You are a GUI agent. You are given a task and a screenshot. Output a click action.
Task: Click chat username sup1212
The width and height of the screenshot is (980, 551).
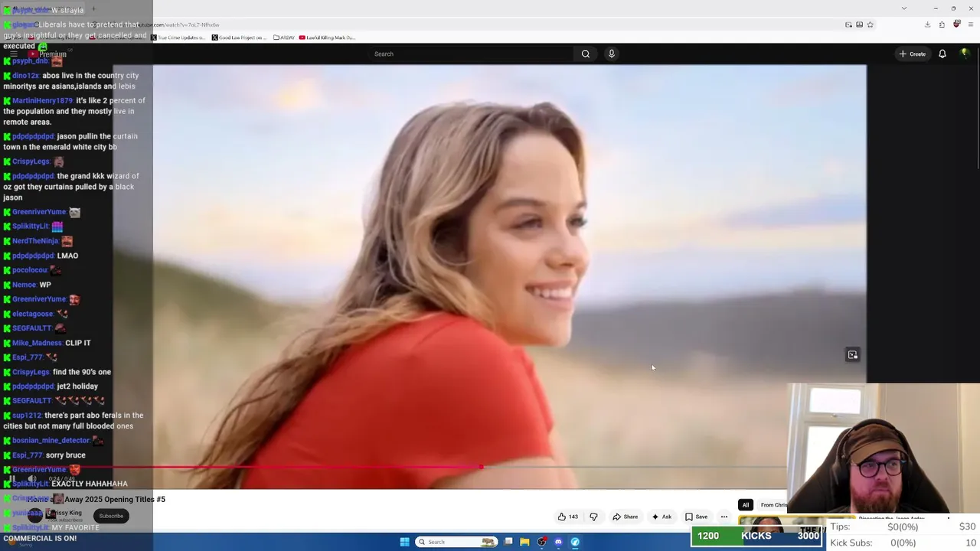[27, 416]
